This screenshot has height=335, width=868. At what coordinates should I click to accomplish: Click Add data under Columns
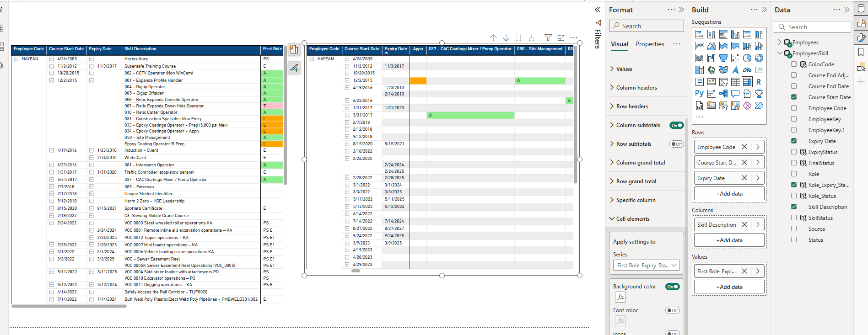coord(729,240)
